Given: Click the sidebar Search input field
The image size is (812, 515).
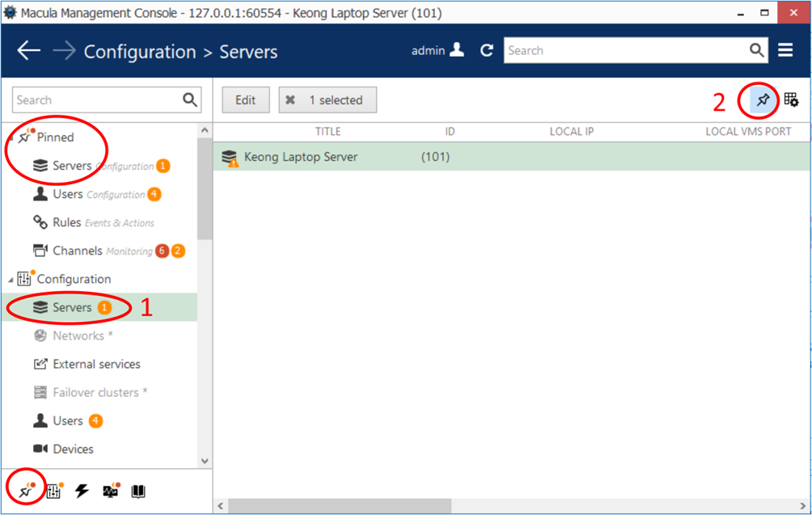Looking at the screenshot, I should tap(95, 100).
